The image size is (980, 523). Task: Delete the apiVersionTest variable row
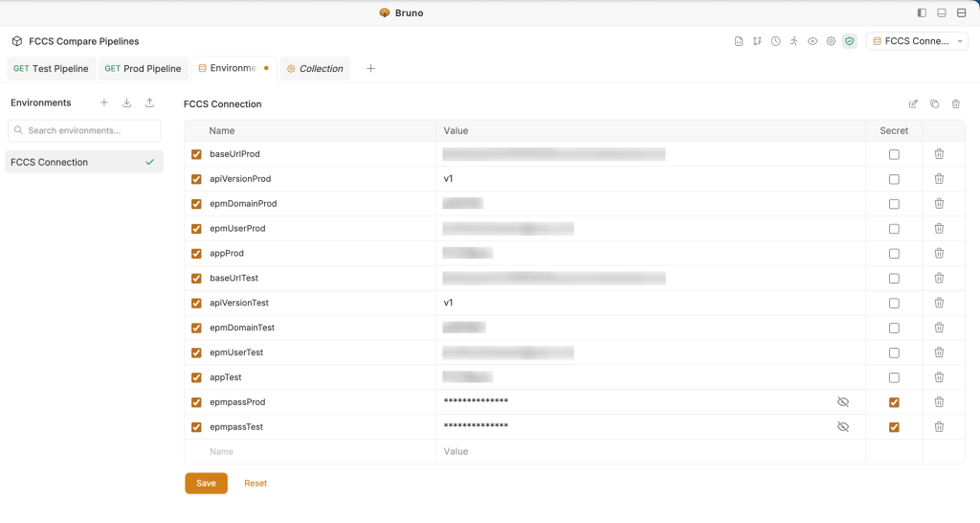point(939,303)
